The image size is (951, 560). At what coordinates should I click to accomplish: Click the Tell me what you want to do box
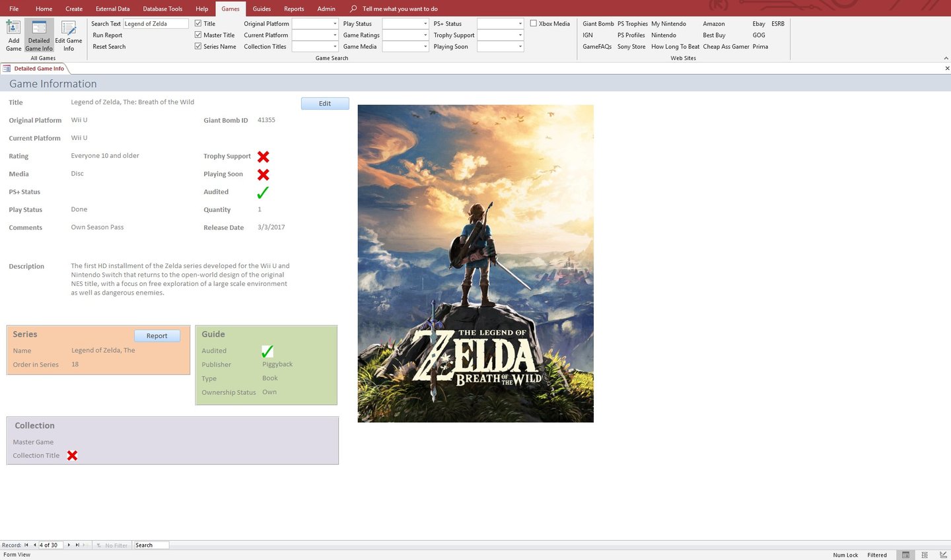[400, 9]
